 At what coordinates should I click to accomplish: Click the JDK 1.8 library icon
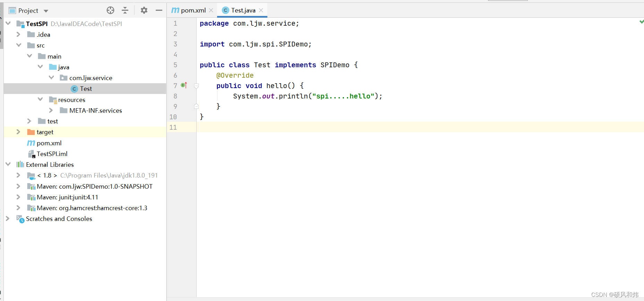31,175
